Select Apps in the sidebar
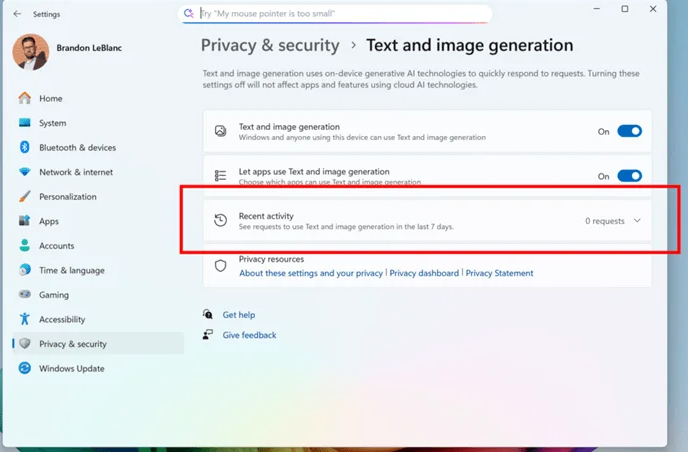Viewport: 688px width, 452px height. coord(49,221)
